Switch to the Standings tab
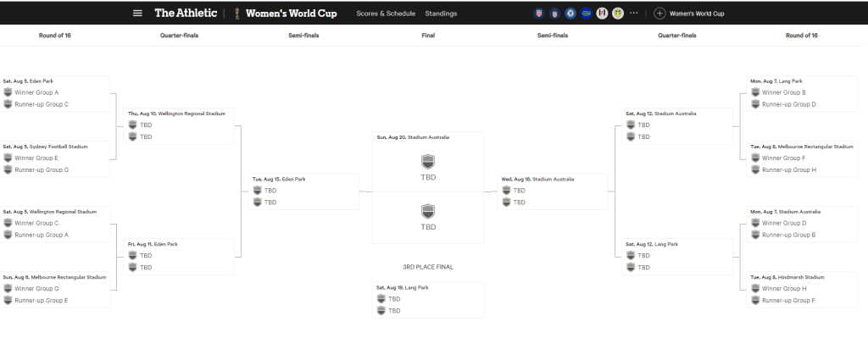Viewport: 868px width, 344px height. click(x=441, y=14)
